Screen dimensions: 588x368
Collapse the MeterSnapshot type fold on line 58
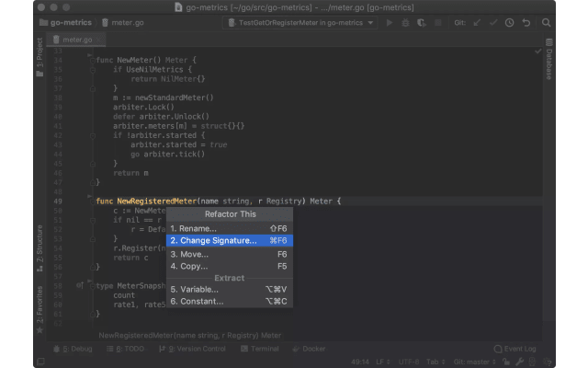coord(93,286)
